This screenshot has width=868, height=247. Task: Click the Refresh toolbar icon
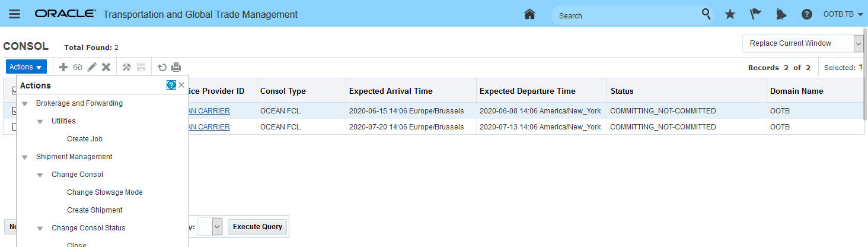click(162, 67)
